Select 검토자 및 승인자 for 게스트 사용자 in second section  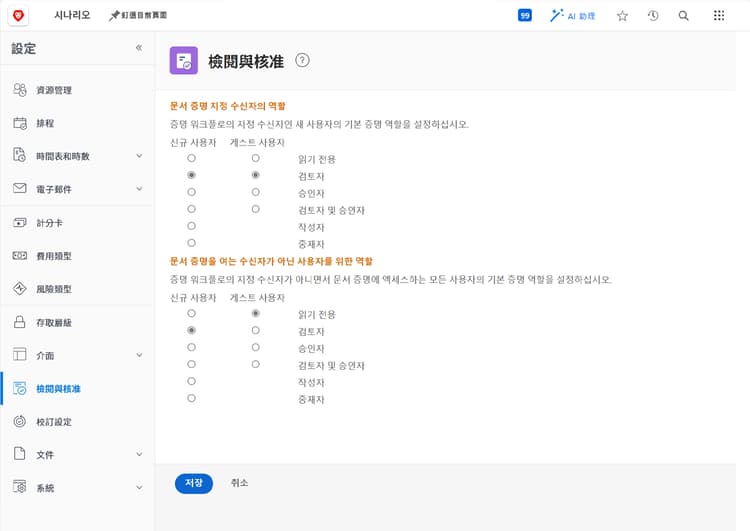pyautogui.click(x=256, y=365)
